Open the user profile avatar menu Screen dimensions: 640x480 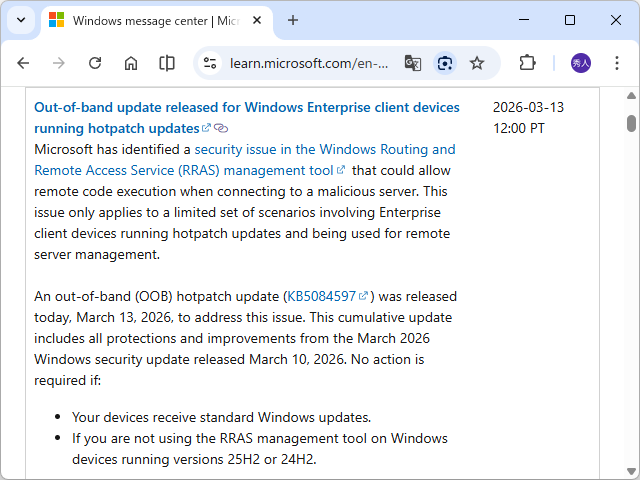click(581, 63)
